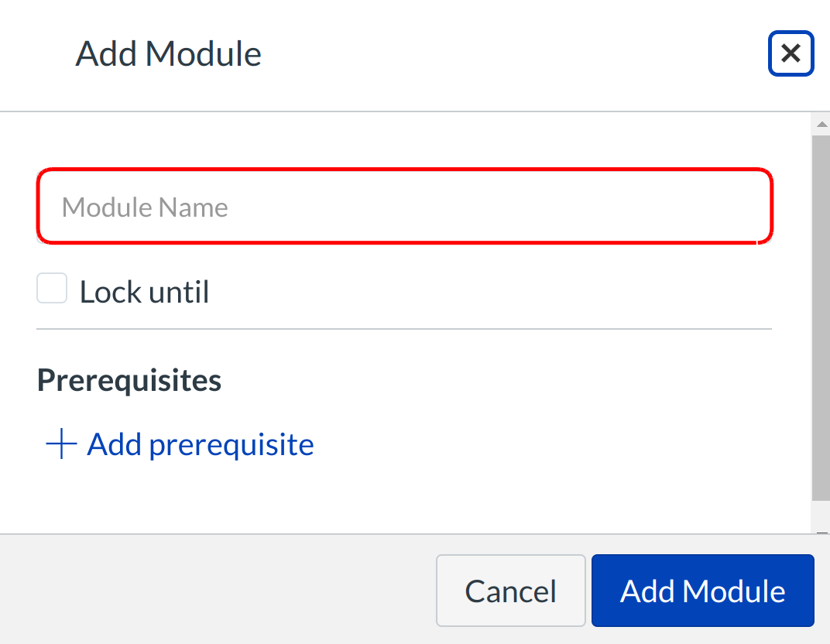Image resolution: width=830 pixels, height=644 pixels.
Task: Focus the Module Name input field
Action: click(x=404, y=207)
